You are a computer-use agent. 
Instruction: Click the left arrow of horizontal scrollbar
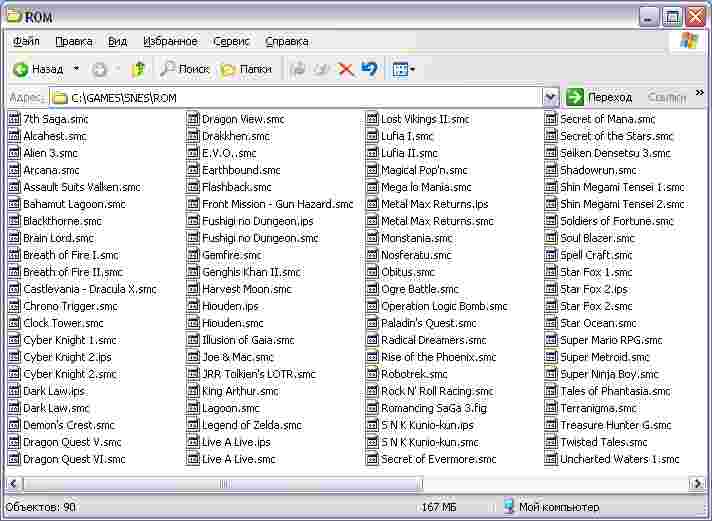[x=13, y=484]
